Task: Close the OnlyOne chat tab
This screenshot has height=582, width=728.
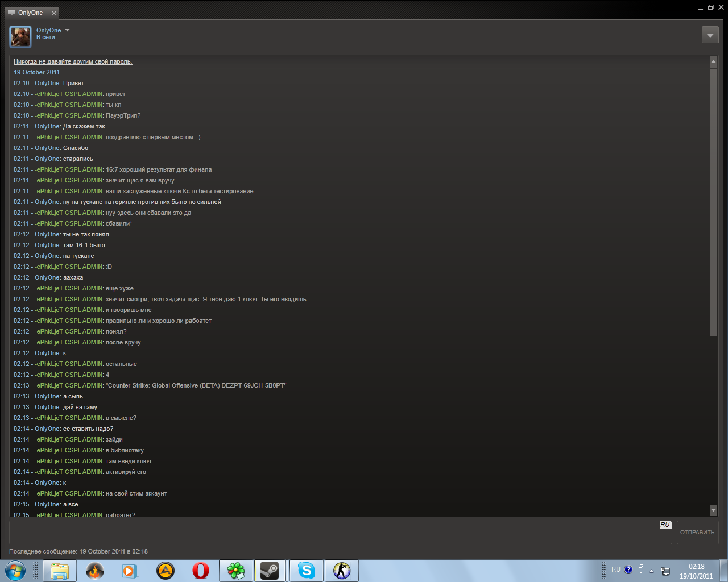Action: 54,13
